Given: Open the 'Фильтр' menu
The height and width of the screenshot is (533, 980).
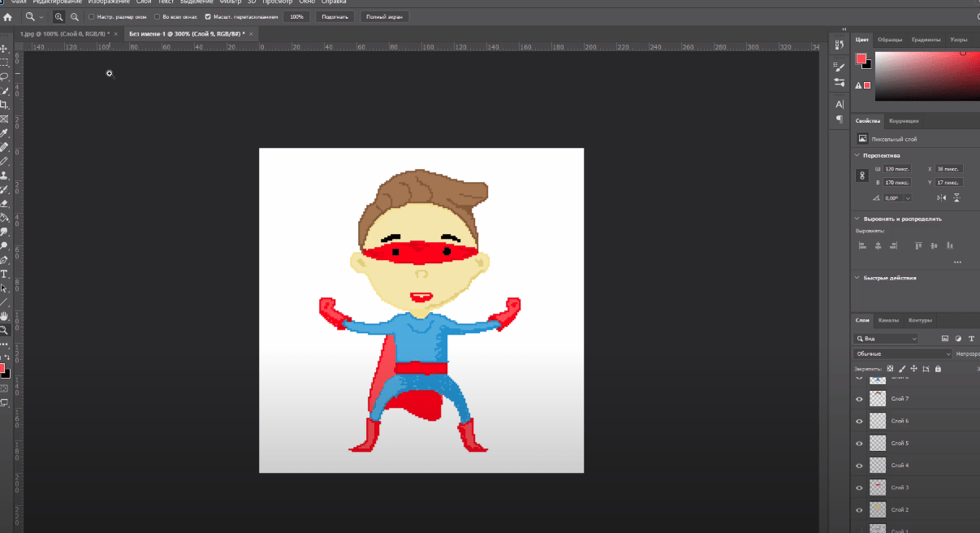Looking at the screenshot, I should [231, 2].
